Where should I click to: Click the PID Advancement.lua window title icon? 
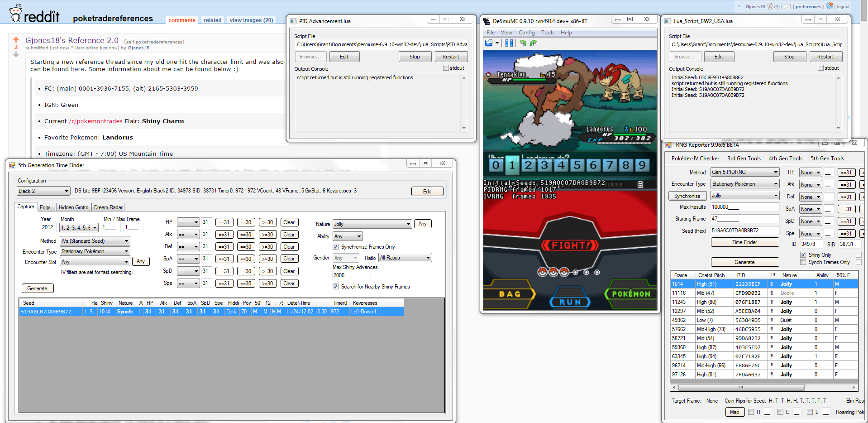[293, 21]
